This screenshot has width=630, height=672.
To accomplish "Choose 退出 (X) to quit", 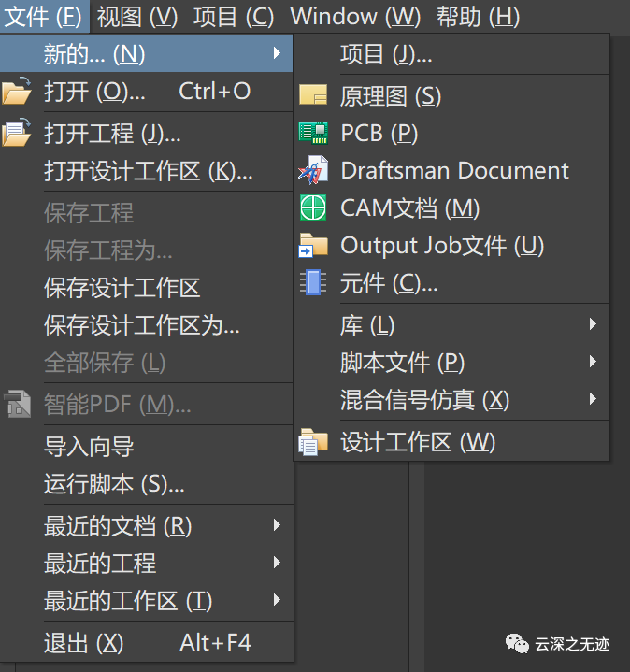I will tap(146, 642).
